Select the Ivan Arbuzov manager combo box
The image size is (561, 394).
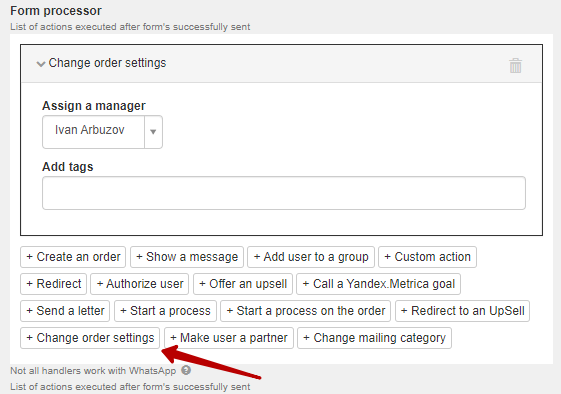click(x=102, y=132)
